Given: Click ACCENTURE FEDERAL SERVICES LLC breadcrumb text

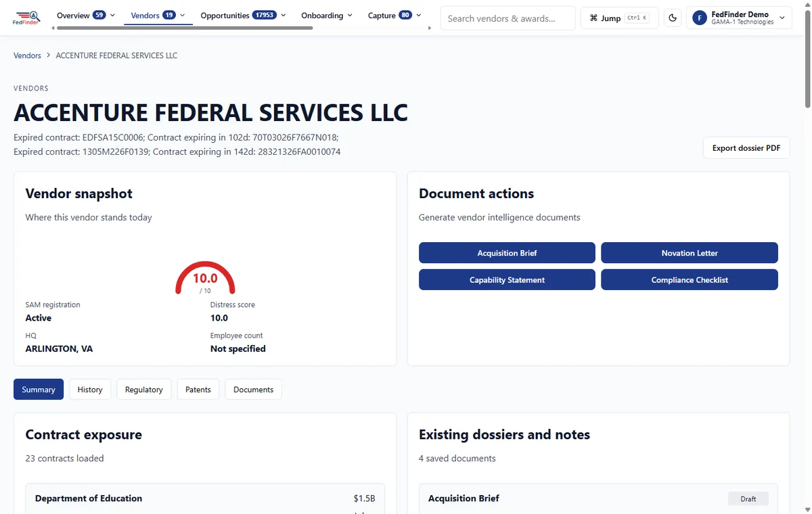Looking at the screenshot, I should (116, 55).
